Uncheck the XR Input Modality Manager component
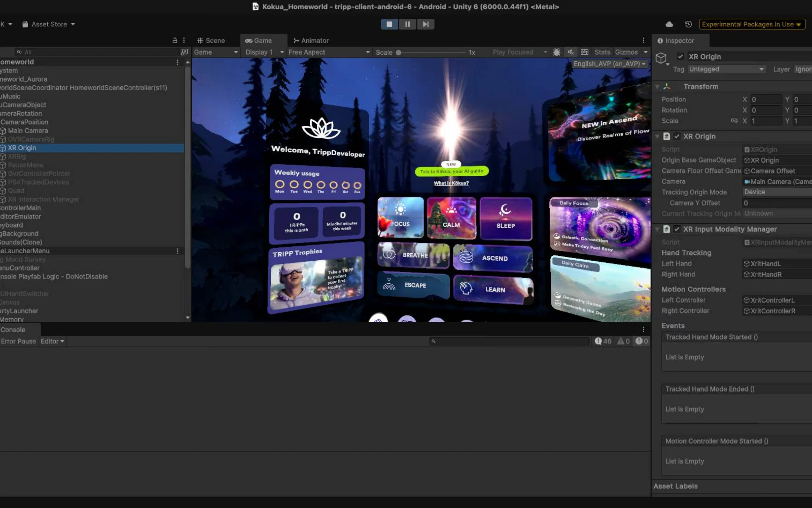Image resolution: width=812 pixels, height=508 pixels. click(677, 229)
